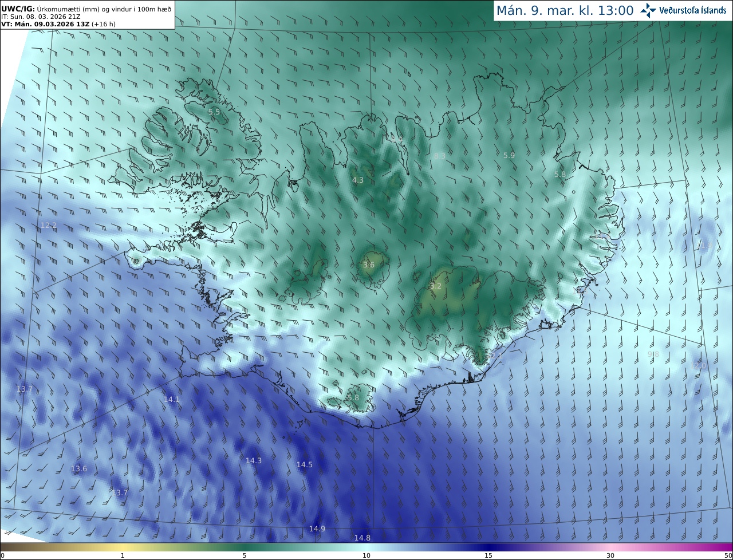733x560 pixels.
Task: Click the 14.1 value on the map
Action: coord(172,399)
